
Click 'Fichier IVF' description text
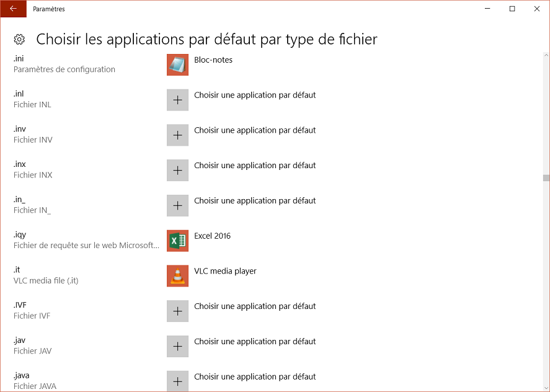click(x=32, y=316)
